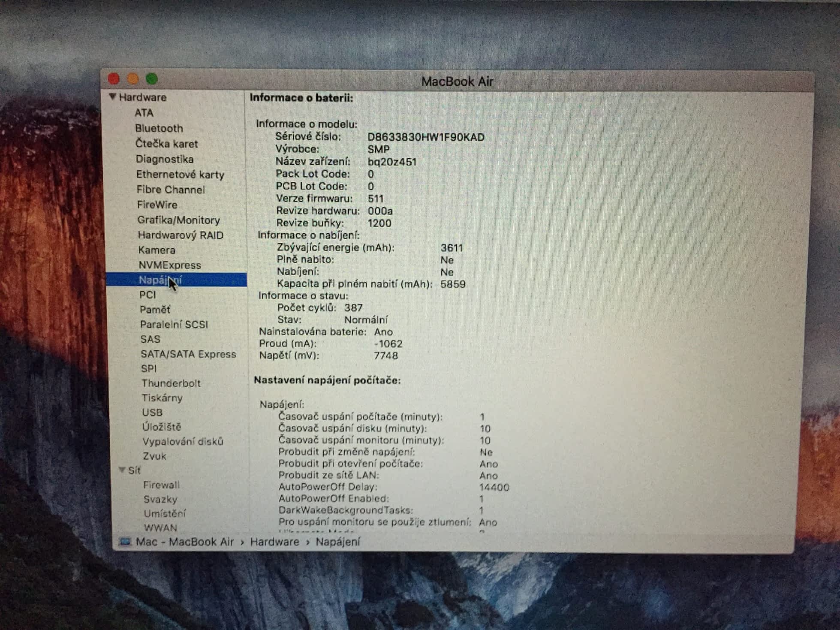Open the USB hardware section

click(152, 413)
